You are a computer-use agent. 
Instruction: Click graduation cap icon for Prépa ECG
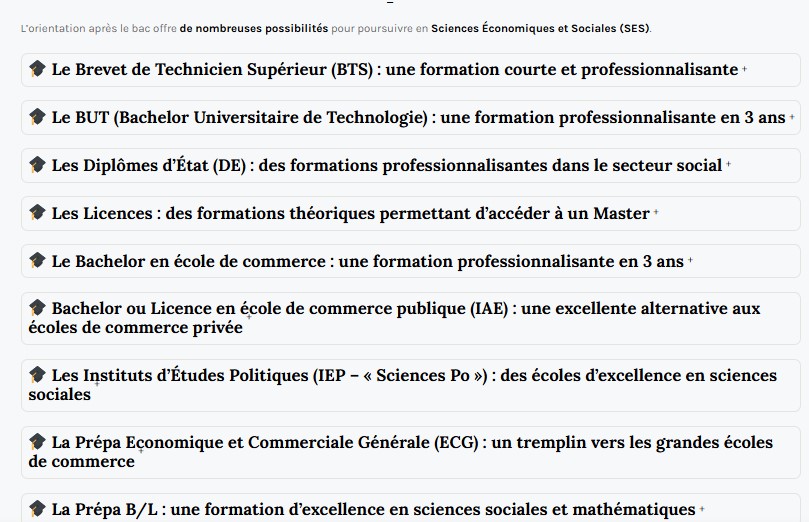(x=37, y=442)
